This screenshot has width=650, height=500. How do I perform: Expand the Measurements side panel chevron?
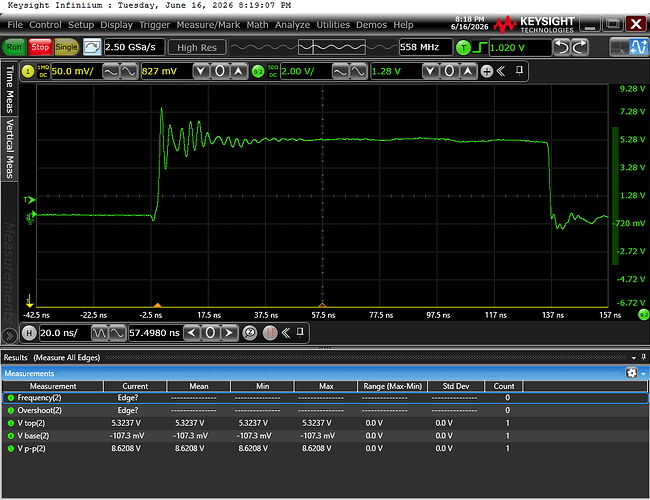(9, 335)
